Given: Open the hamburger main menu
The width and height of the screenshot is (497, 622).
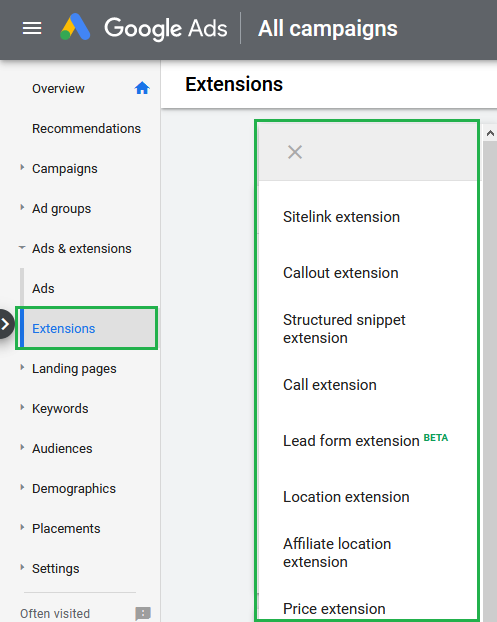Looking at the screenshot, I should click(x=32, y=28).
